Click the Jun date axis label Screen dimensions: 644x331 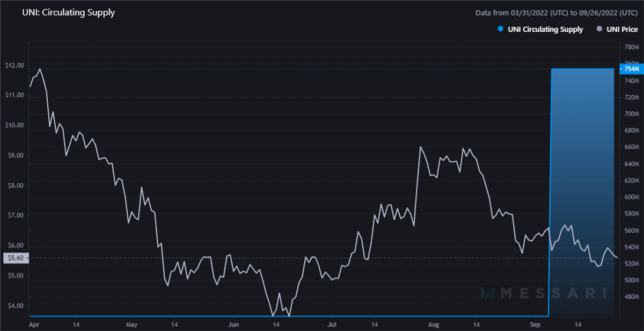233,325
